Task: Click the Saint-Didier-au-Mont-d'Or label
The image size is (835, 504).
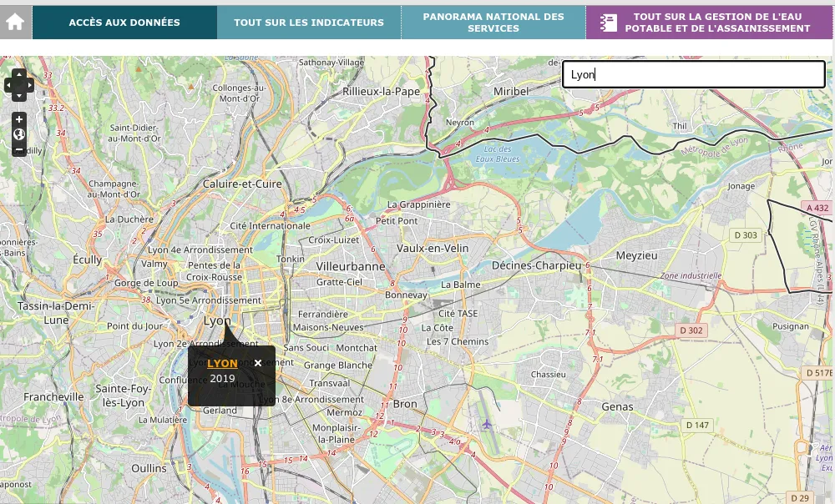Action: (134, 133)
